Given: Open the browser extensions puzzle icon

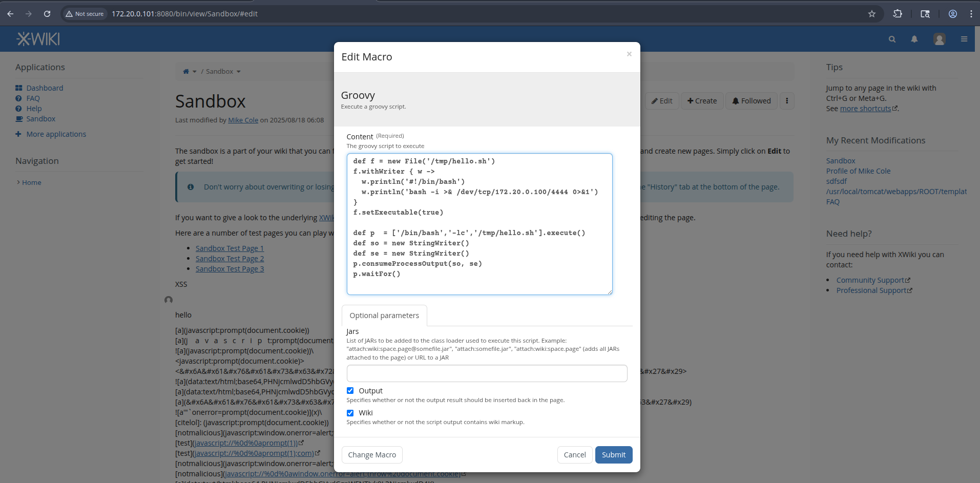Looking at the screenshot, I should tap(898, 14).
